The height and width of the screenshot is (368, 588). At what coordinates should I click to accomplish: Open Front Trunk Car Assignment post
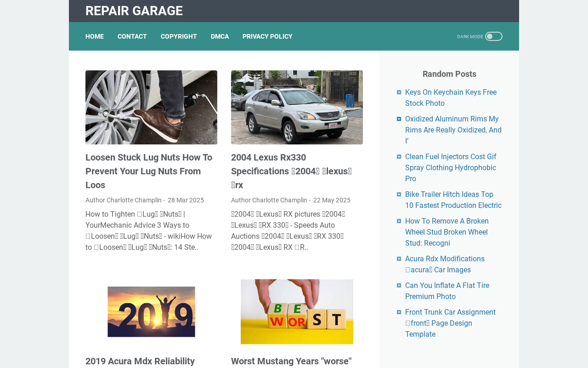450,323
